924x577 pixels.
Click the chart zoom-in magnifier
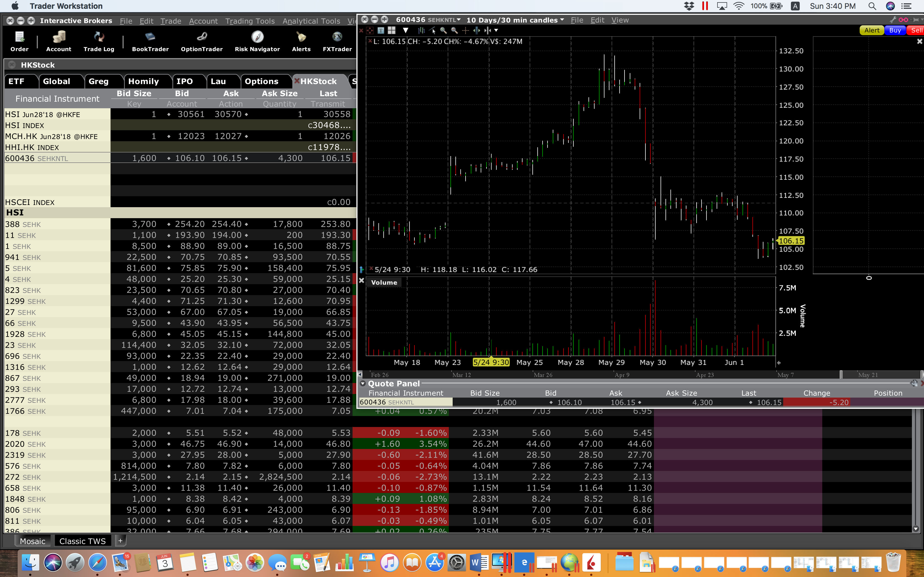click(443, 30)
